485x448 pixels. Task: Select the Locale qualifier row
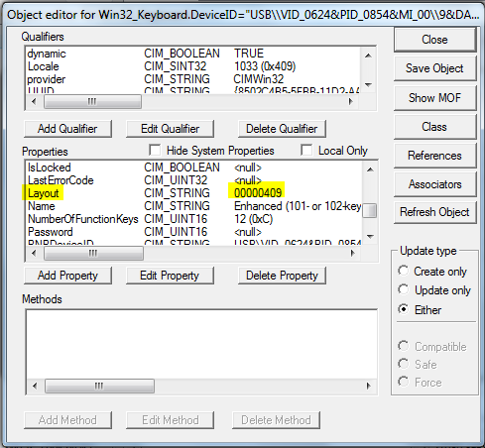(193, 66)
